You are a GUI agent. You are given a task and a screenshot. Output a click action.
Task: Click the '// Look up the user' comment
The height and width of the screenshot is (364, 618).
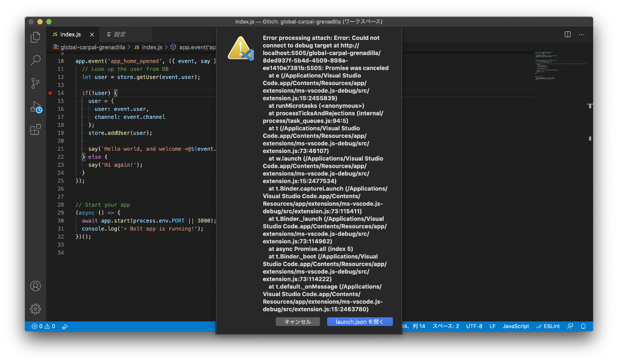click(x=125, y=69)
